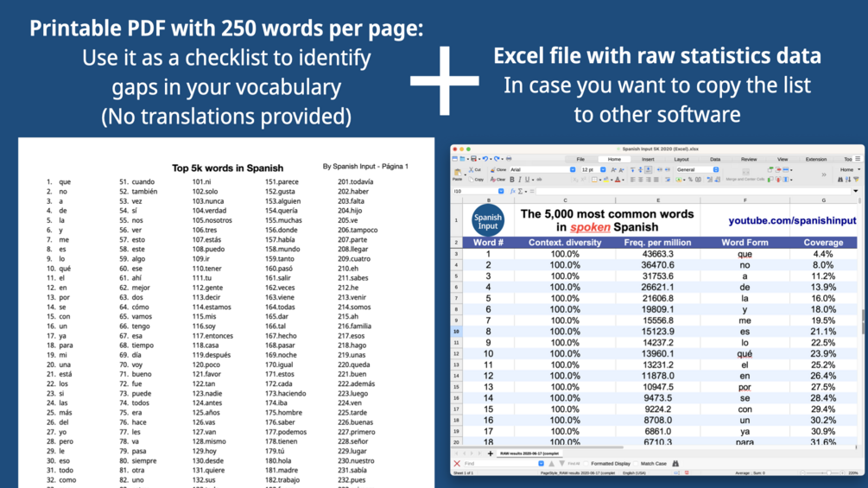Expand the formula bar with the black arrow

point(856,191)
